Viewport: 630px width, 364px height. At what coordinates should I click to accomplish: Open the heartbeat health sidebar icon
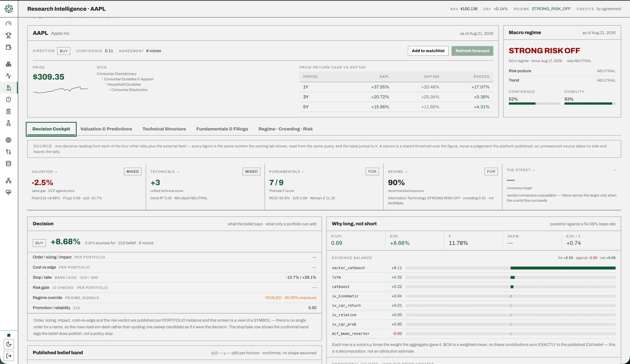pos(8,192)
